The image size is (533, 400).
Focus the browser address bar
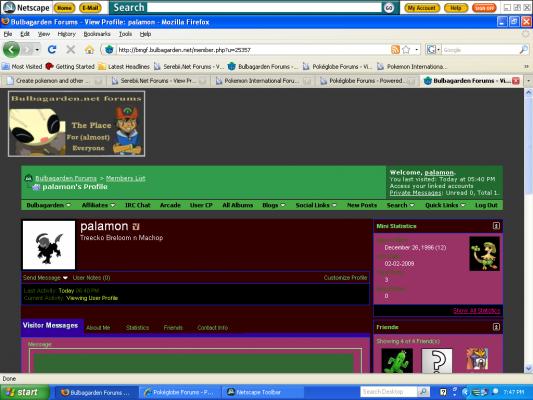(252, 50)
